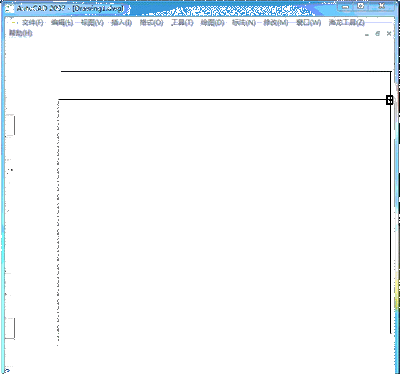This screenshot has width=400, height=374.
Task: Minimize the AutoCAD application window
Action: [x=345, y=7]
